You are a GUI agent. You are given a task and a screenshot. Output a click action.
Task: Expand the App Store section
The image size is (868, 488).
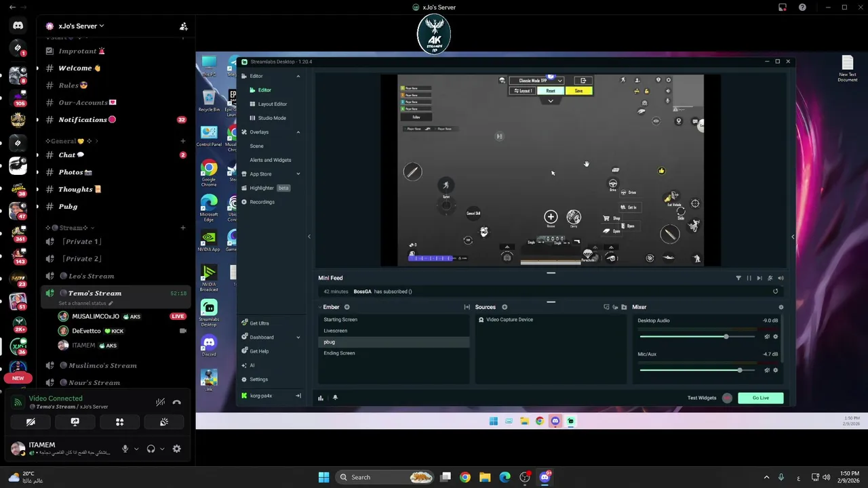click(298, 174)
